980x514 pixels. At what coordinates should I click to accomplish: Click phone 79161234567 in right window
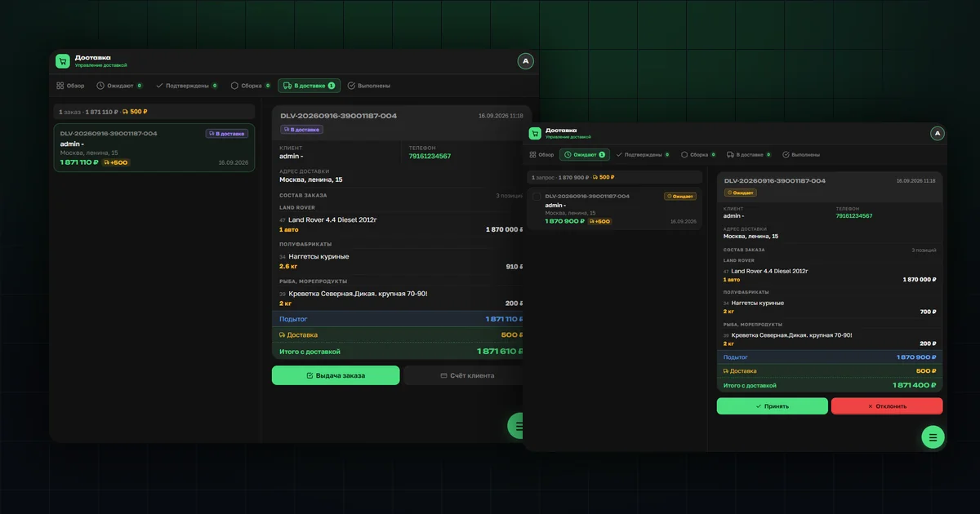pyautogui.click(x=854, y=216)
